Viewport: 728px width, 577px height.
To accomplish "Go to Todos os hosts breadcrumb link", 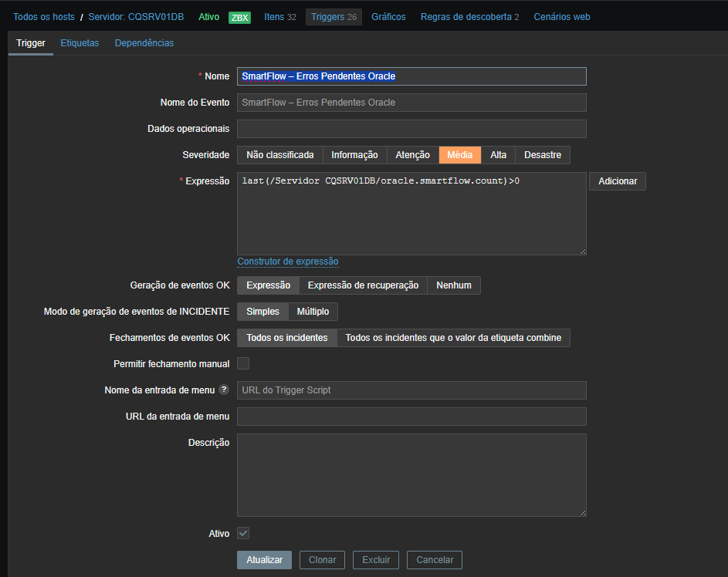I will coord(44,17).
